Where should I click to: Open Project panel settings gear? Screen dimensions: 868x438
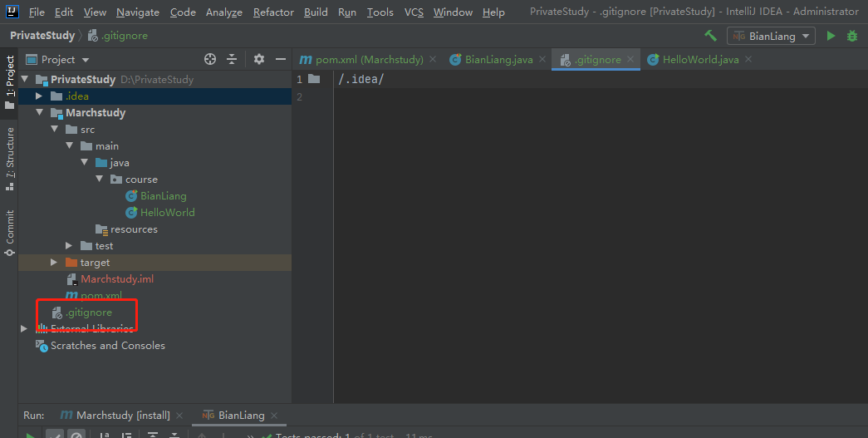(x=258, y=59)
